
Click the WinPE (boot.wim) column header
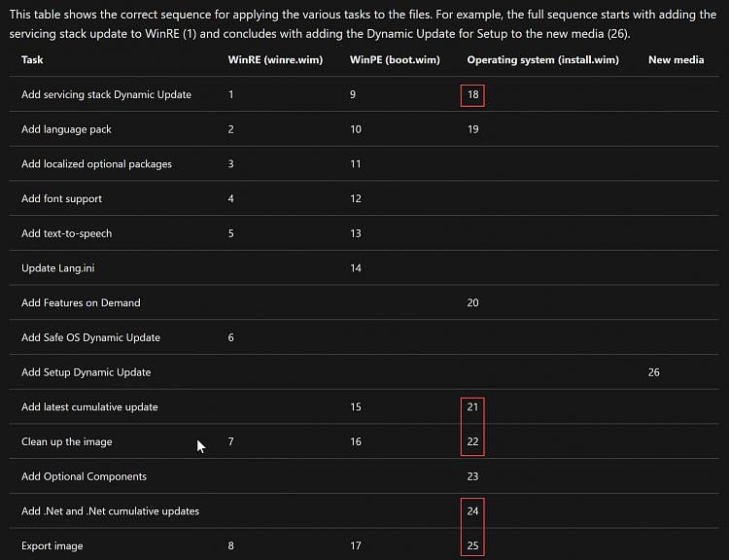pyautogui.click(x=395, y=60)
